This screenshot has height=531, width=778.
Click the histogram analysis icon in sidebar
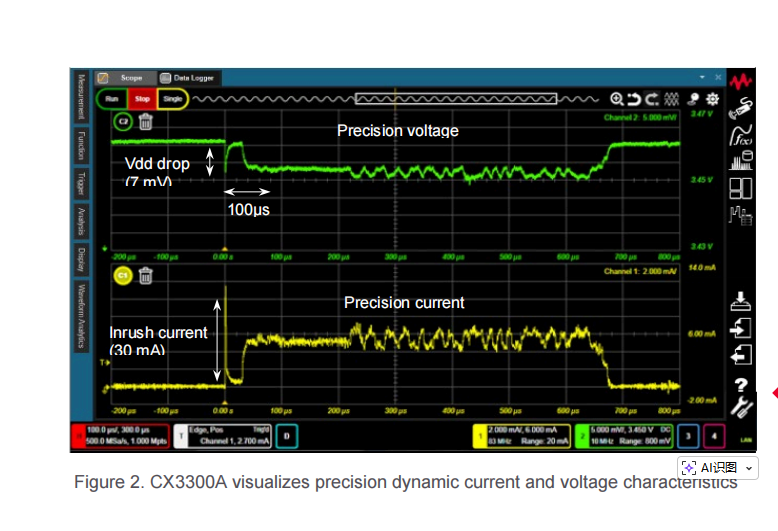click(x=741, y=160)
